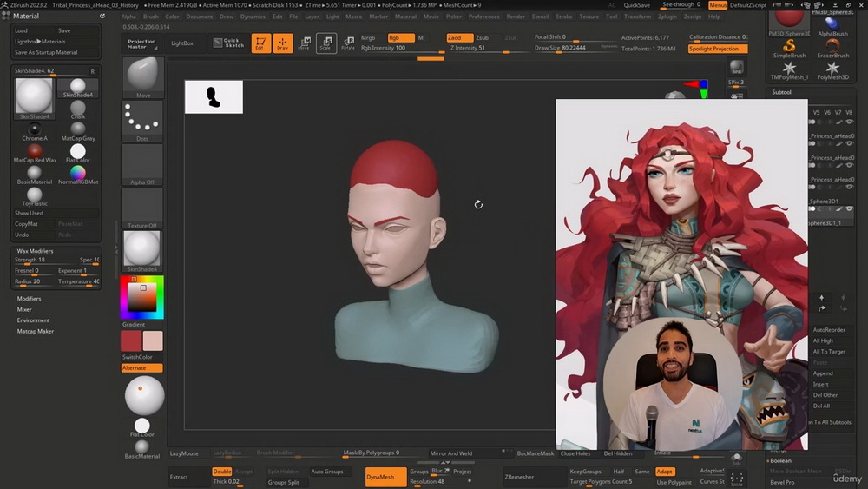Toggle the Rgb mode button
The image size is (868, 489).
tap(401, 37)
